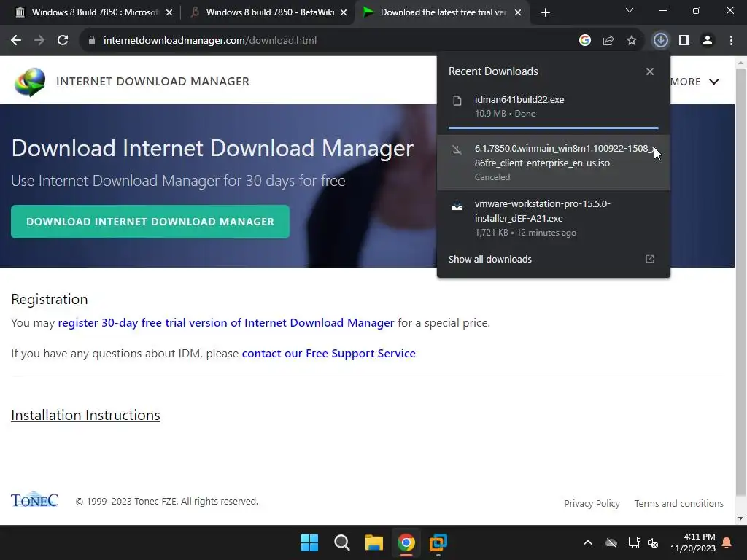Bookmark this page with star icon
Screen dimensions: 747x560
click(631, 41)
